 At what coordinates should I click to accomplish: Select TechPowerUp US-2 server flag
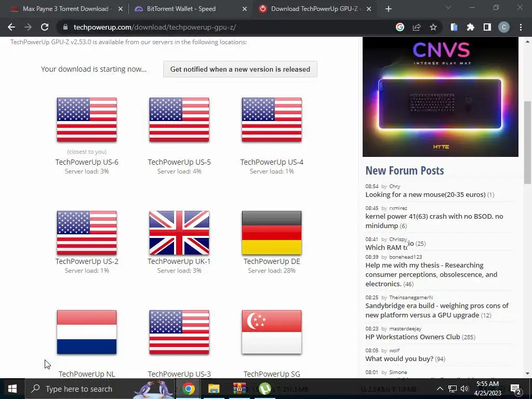point(87,233)
